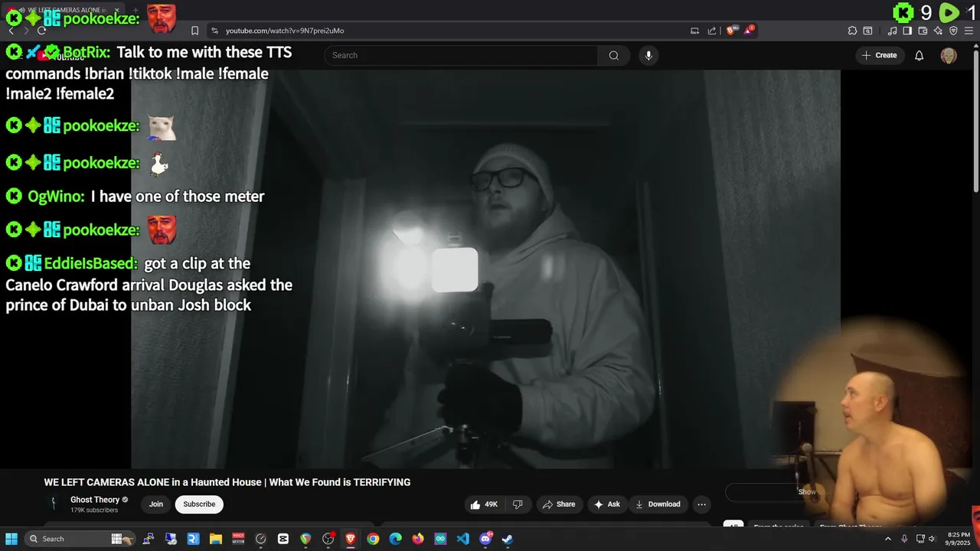Click the Ghost Theory channel avatar
The width and height of the screenshot is (980, 551).
[53, 504]
